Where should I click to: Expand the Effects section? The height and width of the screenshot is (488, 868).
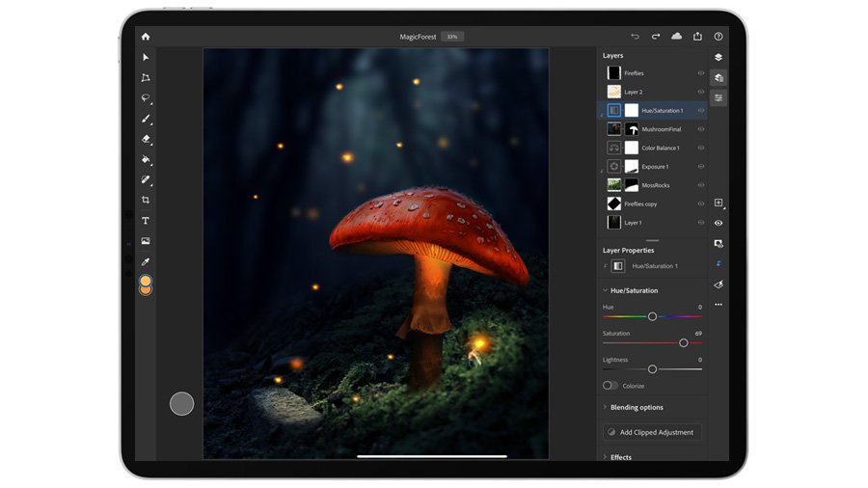point(605,457)
